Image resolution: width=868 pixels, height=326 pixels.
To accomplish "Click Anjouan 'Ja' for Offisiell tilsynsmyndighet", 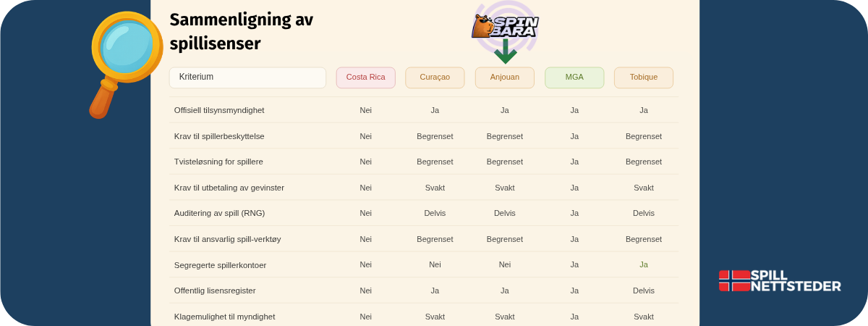I will 505,110.
